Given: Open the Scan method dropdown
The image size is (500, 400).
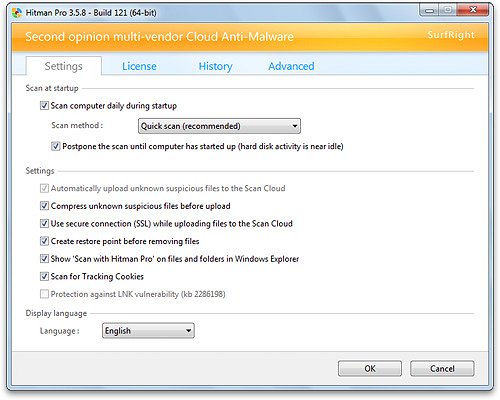Looking at the screenshot, I should (219, 126).
